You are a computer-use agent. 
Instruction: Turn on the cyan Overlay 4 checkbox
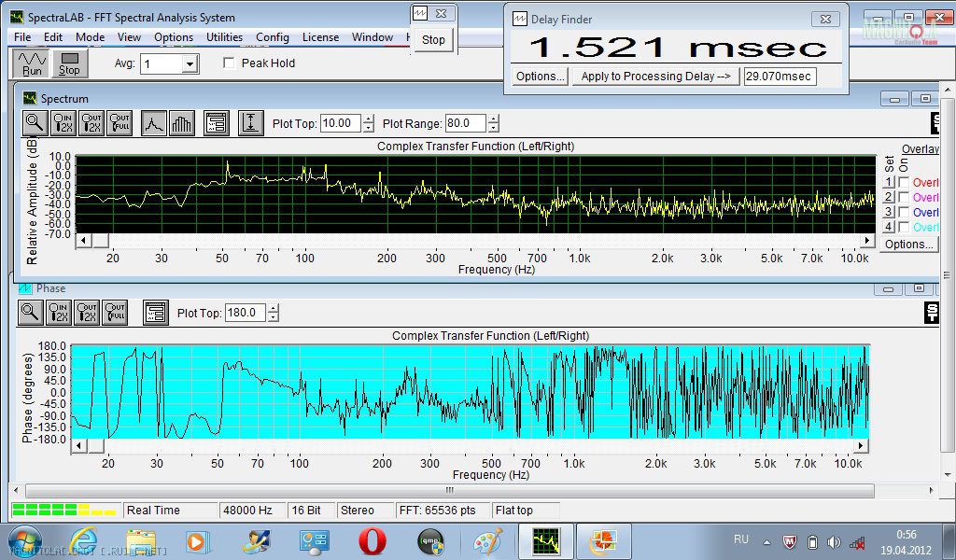[904, 227]
